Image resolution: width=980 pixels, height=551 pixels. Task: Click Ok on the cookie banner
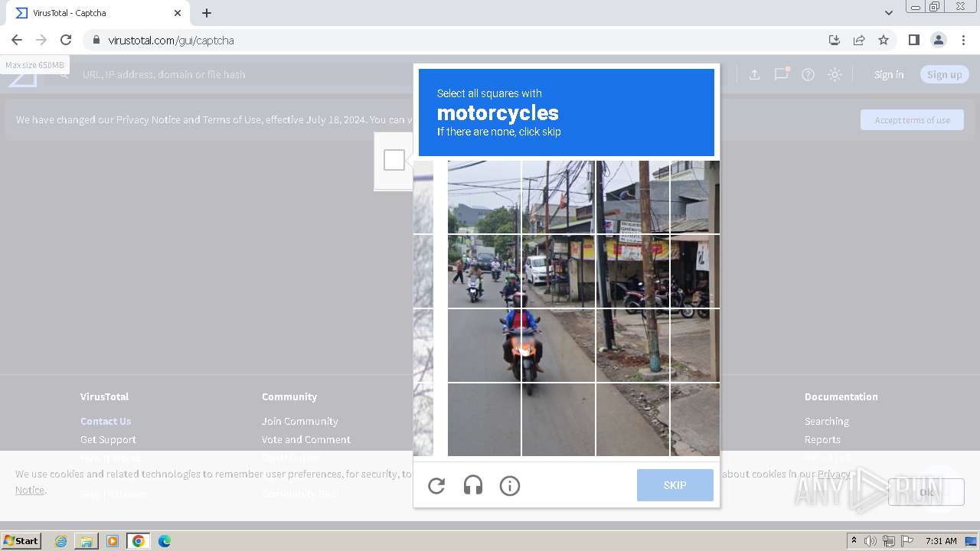926,492
